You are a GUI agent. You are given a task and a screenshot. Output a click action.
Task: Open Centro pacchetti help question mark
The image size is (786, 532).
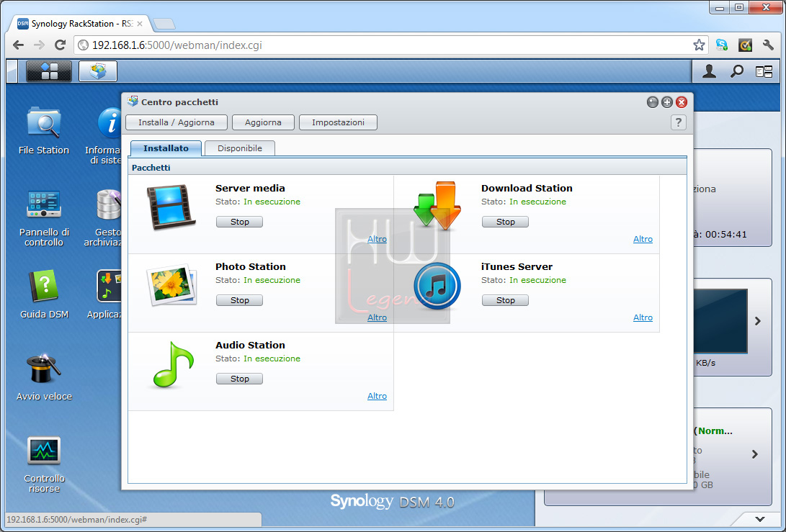coord(678,122)
